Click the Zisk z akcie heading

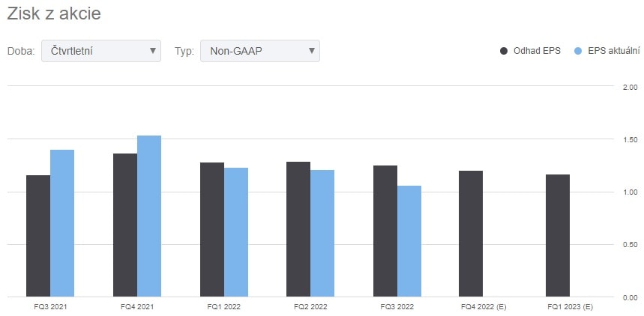point(53,14)
